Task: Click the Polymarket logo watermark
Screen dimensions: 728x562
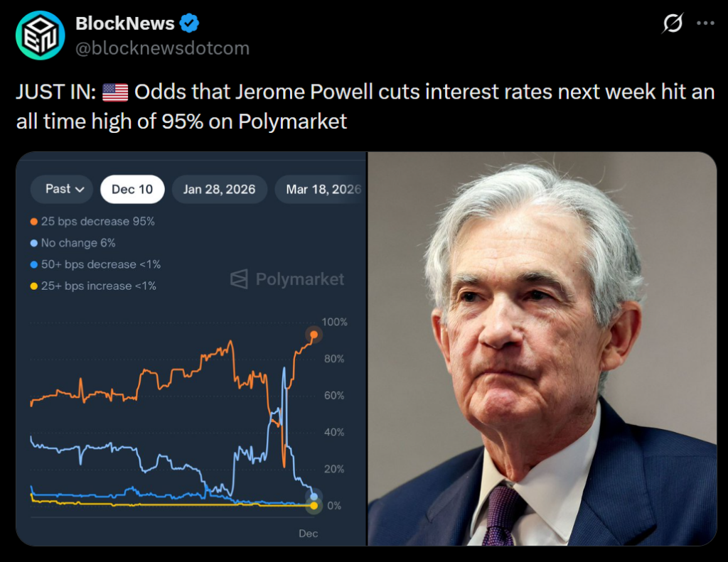Action: (x=287, y=279)
